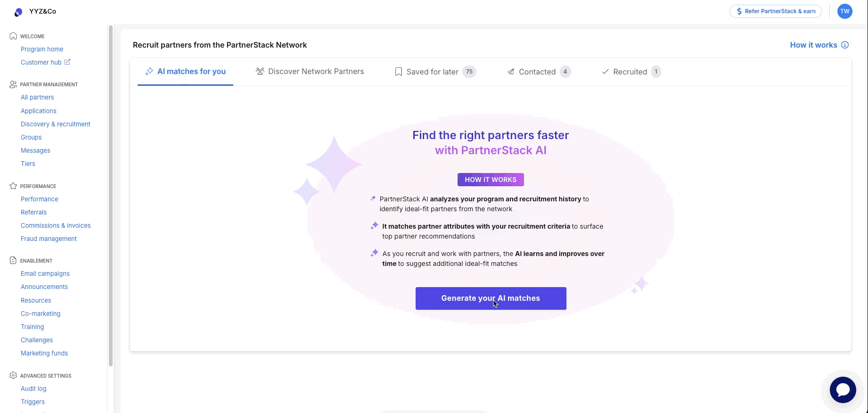
Task: Open Tiers page
Action: [28, 164]
